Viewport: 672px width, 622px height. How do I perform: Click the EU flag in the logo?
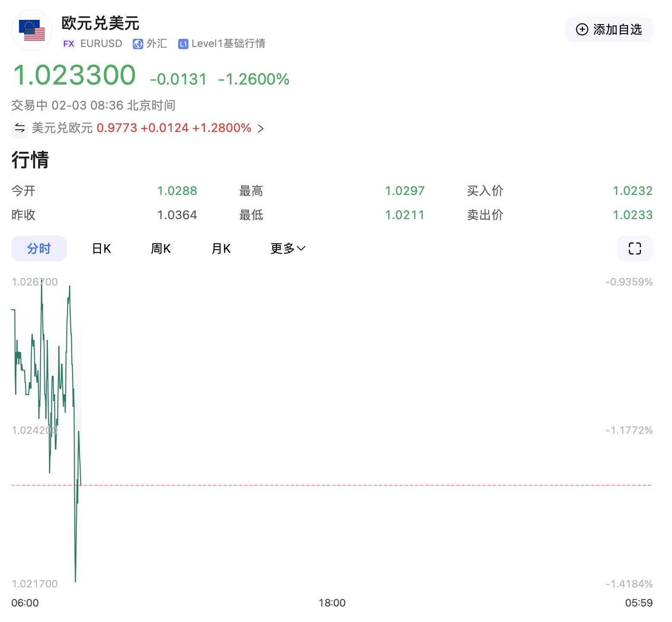27,22
